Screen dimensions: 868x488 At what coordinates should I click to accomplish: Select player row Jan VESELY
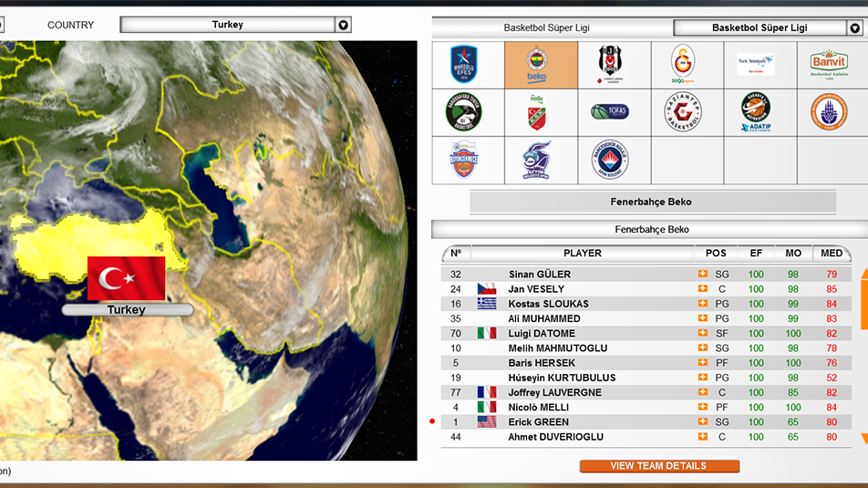point(646,288)
